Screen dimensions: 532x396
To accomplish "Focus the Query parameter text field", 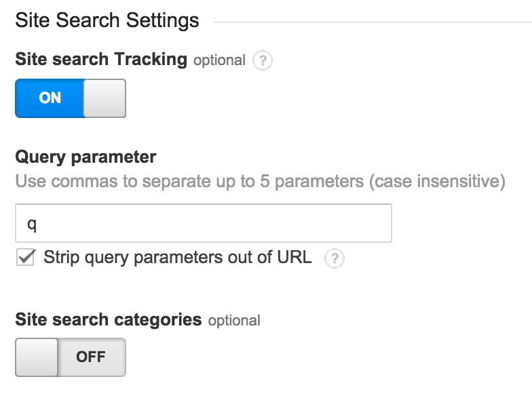I will pos(204,223).
